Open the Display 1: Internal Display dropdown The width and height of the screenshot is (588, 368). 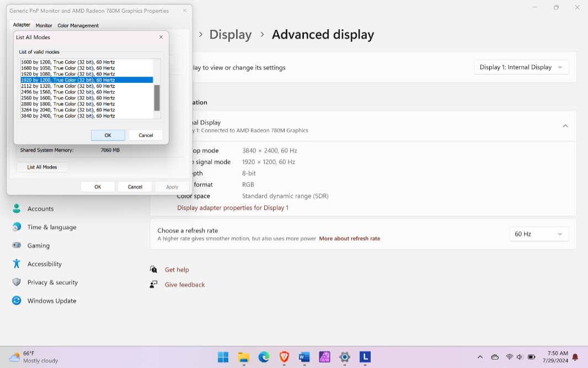521,67
